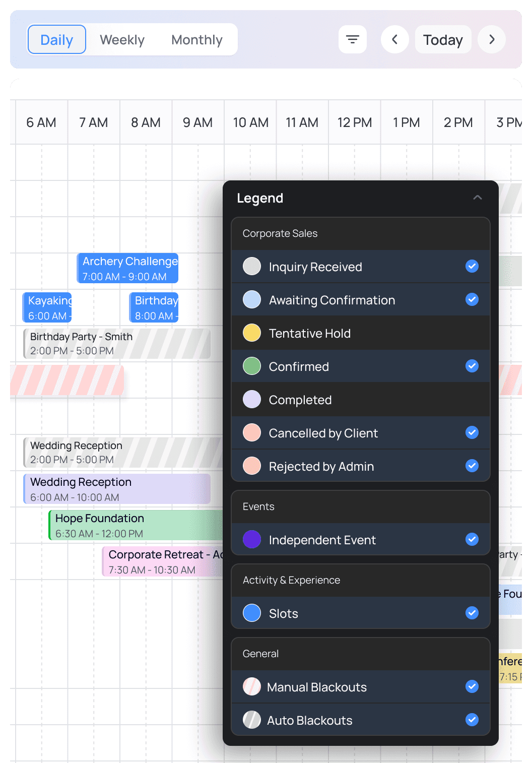532x763 pixels.
Task: Click the Manual Blackouts striped circle
Action: 251,686
